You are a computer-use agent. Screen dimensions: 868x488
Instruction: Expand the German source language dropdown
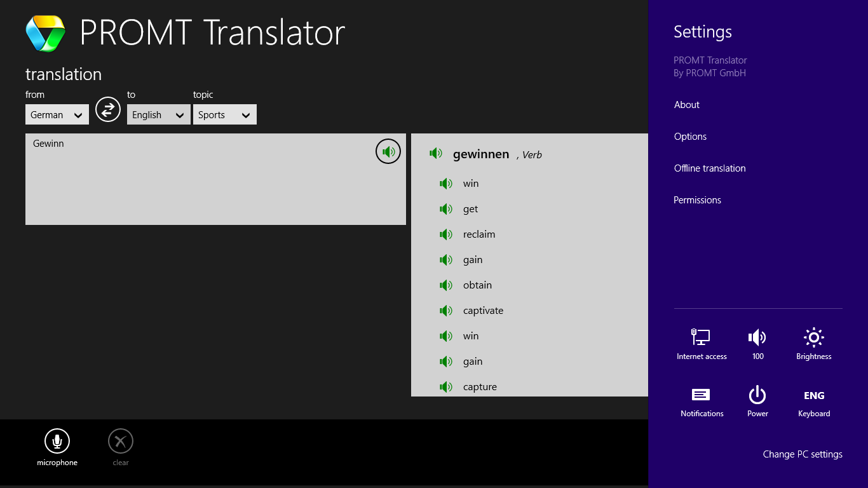[57, 115]
